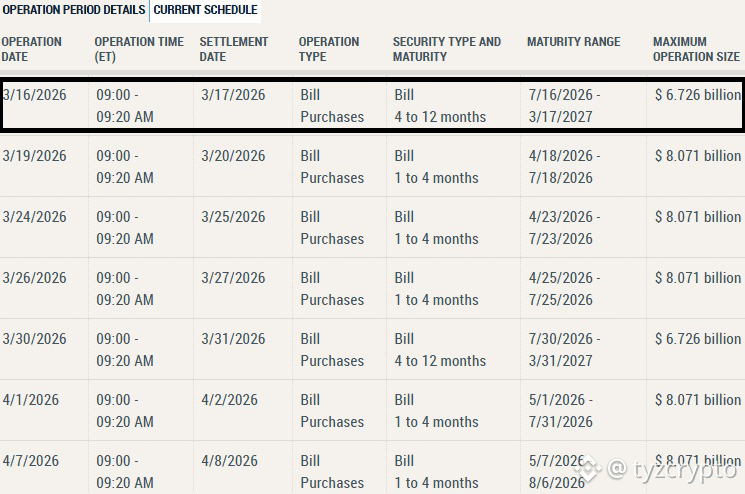Screen dimensions: 745x494
Task: Click the Maximum Operation Size column header
Action: 696,49
